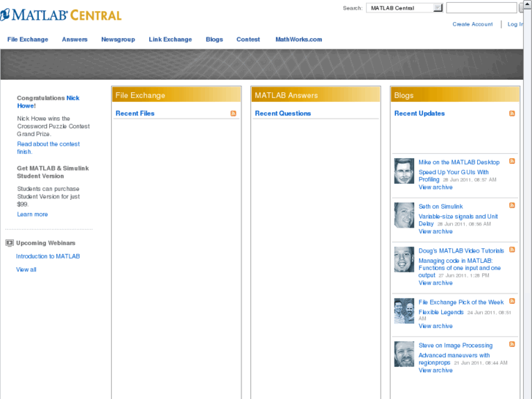Click Mike's caricature blog avatar
This screenshot has width=532, height=399.
(404, 171)
